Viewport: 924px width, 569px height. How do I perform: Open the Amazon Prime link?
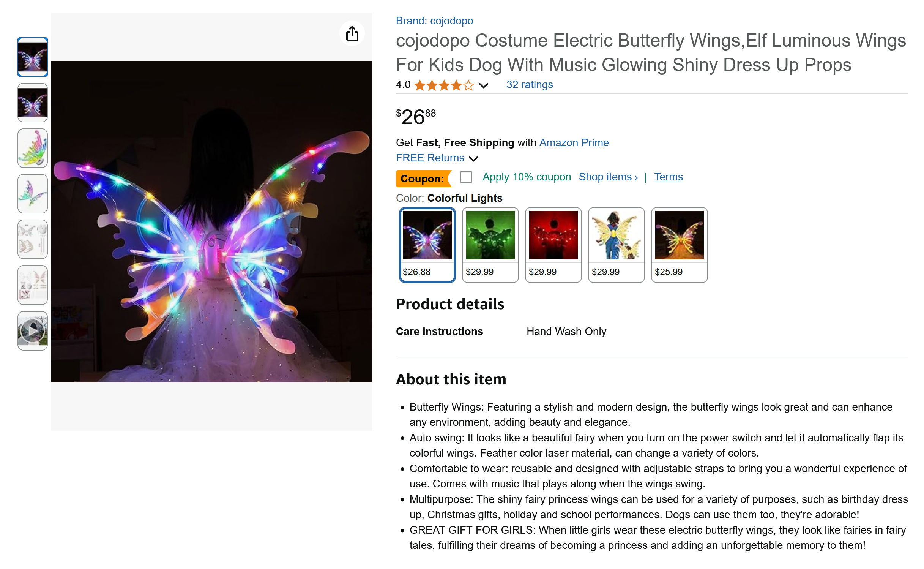tap(574, 143)
